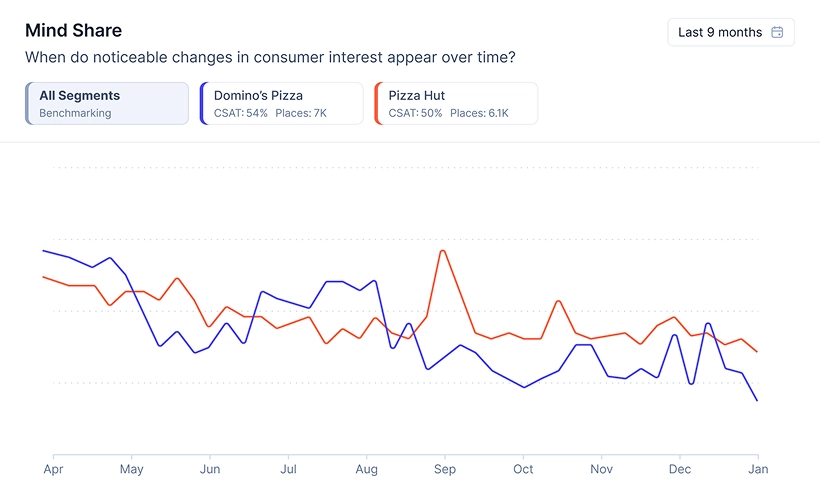The height and width of the screenshot is (495, 820).
Task: Click the orange color bar on Pizza Hut card
Action: pyautogui.click(x=375, y=103)
